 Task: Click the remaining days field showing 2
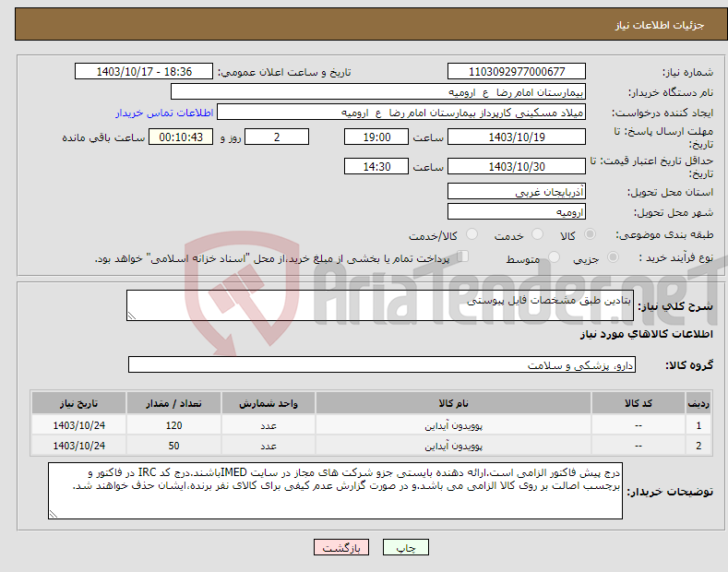tap(277, 137)
